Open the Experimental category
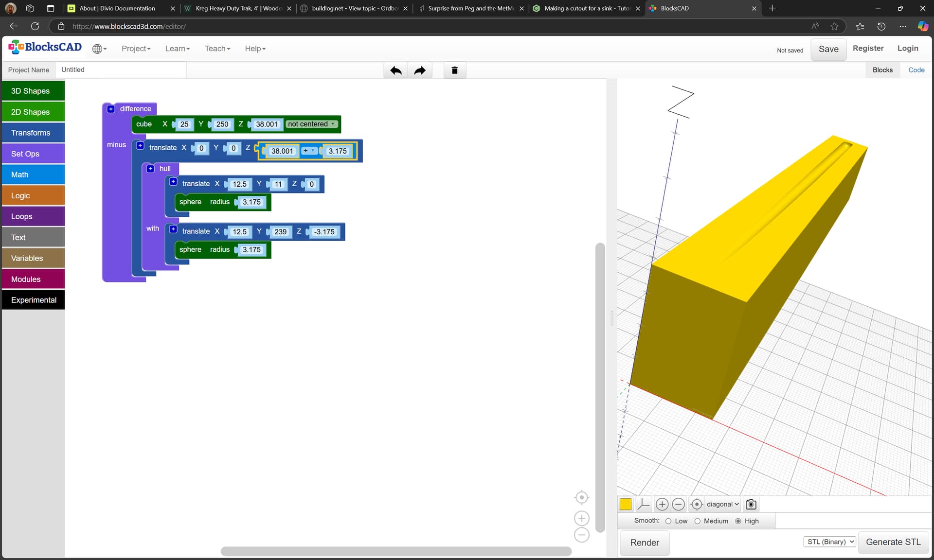Screen dimensions: 934x560 [x=34, y=300]
